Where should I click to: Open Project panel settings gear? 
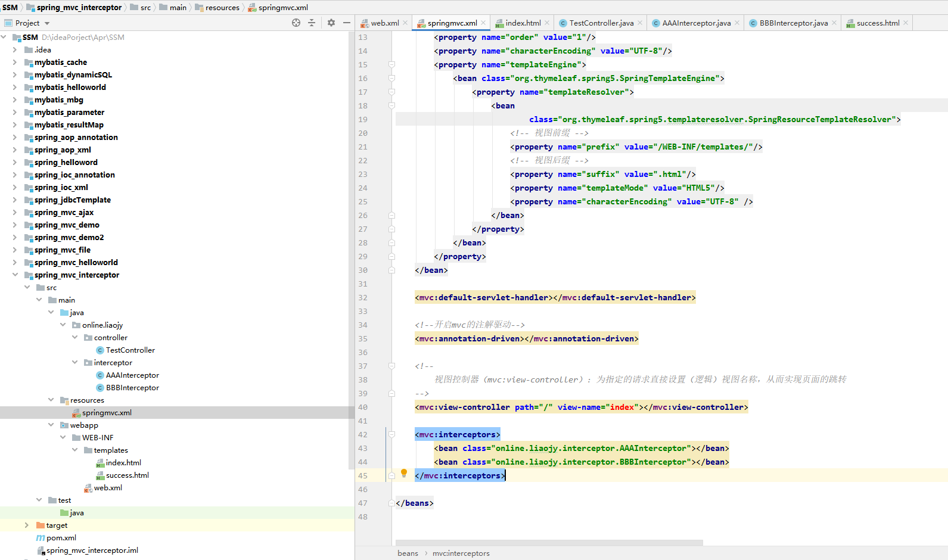point(331,23)
